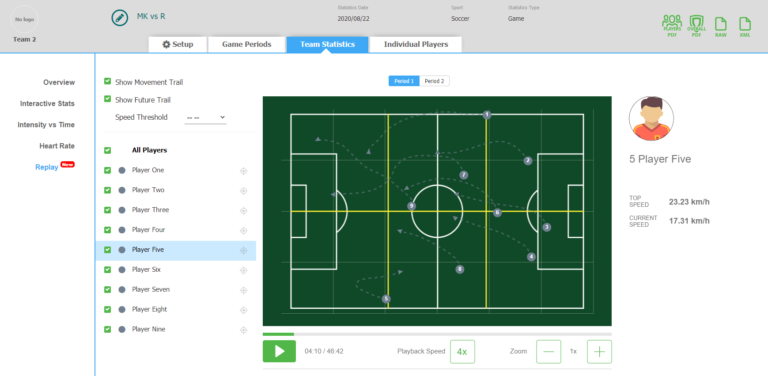Open the Individual Players tab

[416, 44]
